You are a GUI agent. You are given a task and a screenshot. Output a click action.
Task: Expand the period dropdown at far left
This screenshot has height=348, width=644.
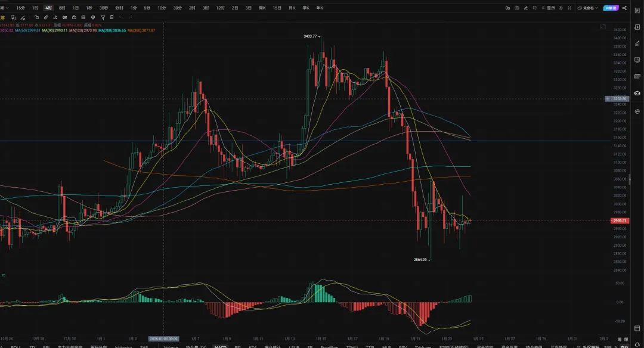[x=3, y=8]
